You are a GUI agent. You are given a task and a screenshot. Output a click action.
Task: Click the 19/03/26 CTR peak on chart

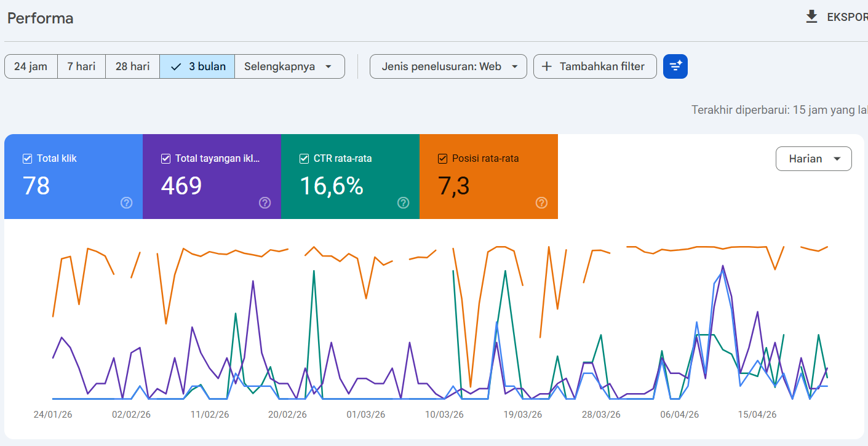(505, 271)
